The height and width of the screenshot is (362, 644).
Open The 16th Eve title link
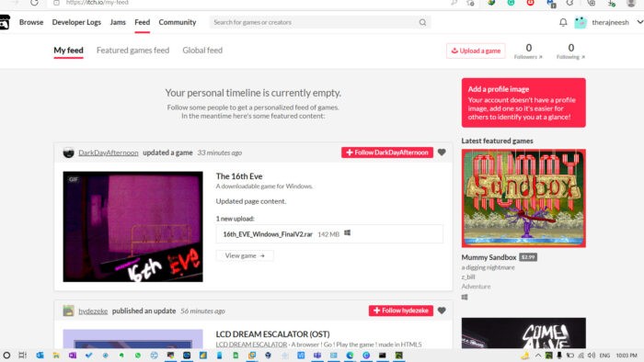239,176
